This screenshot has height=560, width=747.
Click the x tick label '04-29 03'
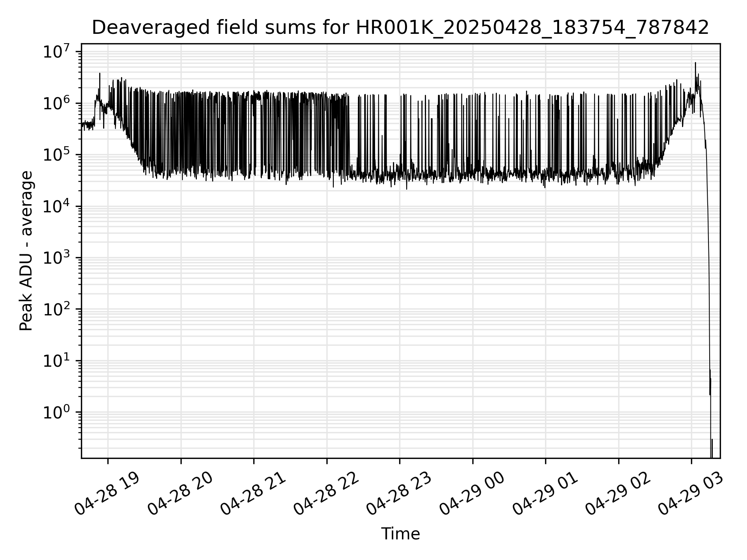pyautogui.click(x=691, y=494)
